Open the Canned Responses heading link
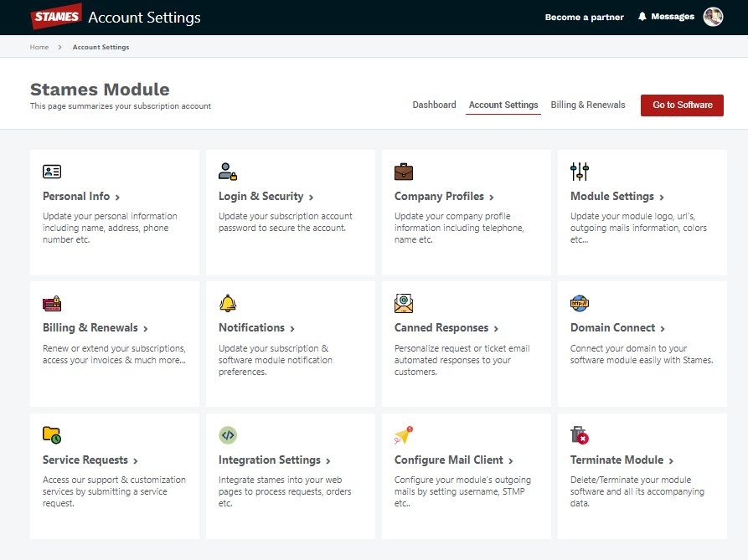The width and height of the screenshot is (748, 560). coord(441,328)
